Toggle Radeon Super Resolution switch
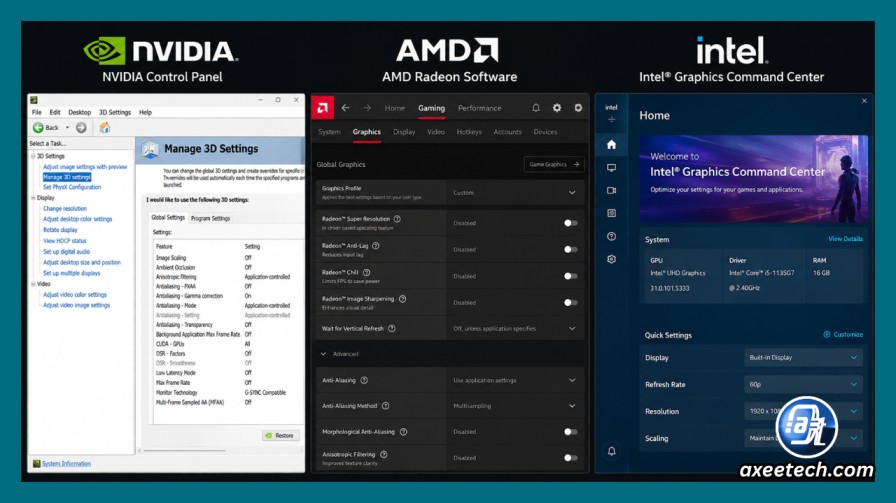The image size is (896, 503). 570,223
